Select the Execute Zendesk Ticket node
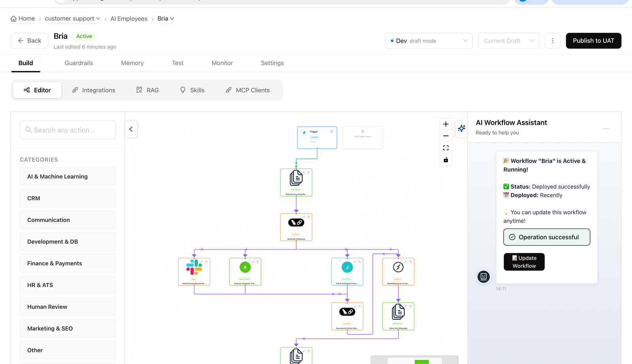The image size is (632, 364). click(x=245, y=272)
